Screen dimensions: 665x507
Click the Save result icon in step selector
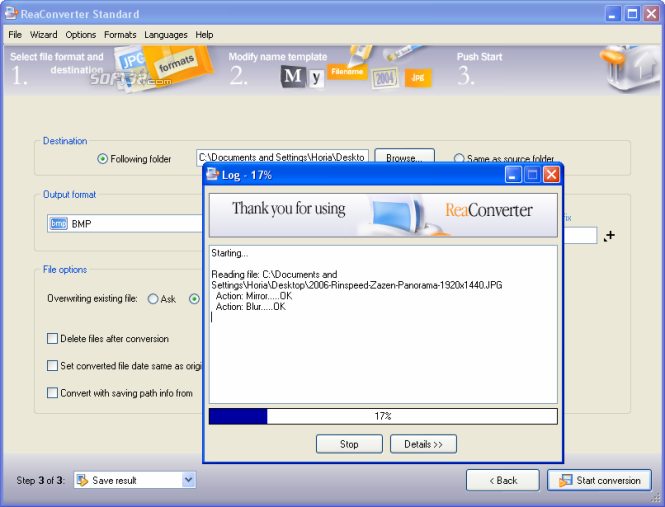coord(83,480)
